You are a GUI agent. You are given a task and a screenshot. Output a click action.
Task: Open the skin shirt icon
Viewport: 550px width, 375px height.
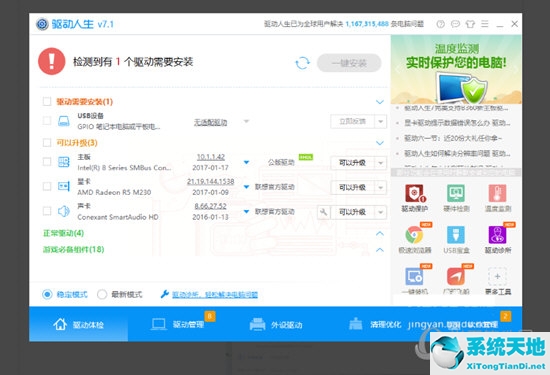(470, 24)
